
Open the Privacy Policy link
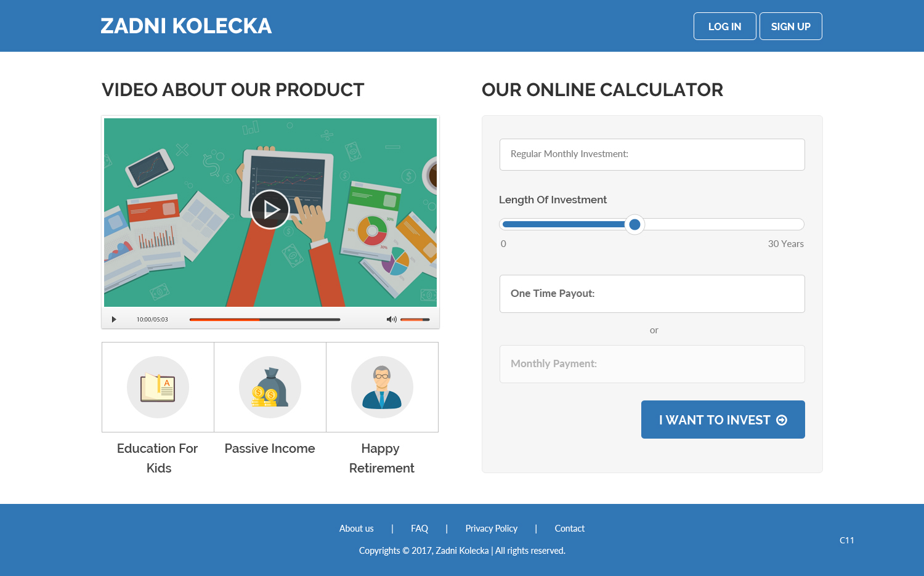491,529
